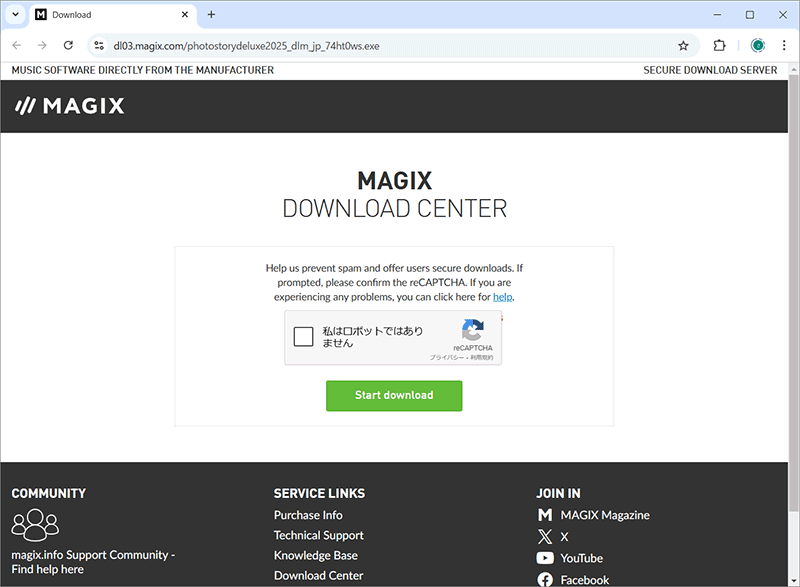This screenshot has width=800, height=587.
Task: Maximize the browser window
Action: pyautogui.click(x=750, y=15)
